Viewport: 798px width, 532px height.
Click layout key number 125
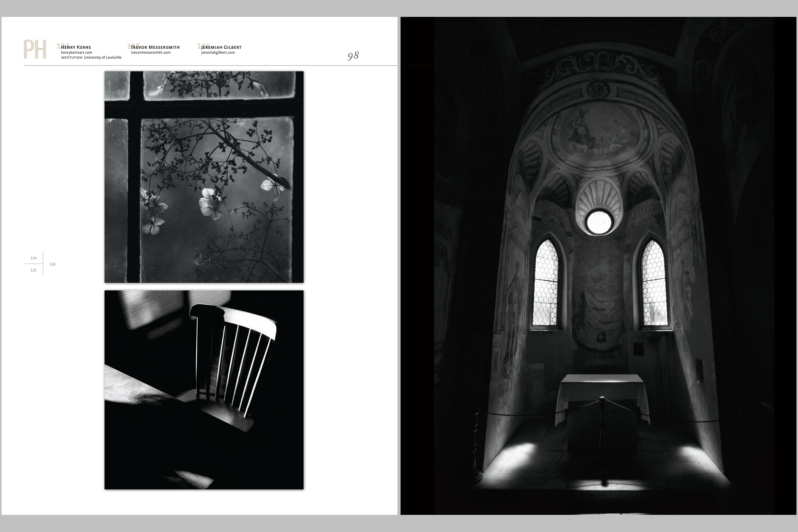point(33,270)
